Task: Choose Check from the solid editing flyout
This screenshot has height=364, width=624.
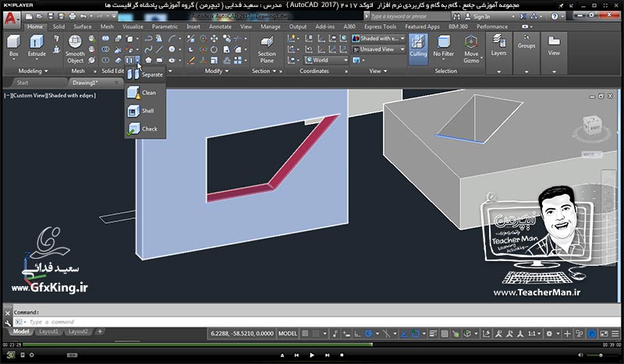Action: pyautogui.click(x=145, y=129)
